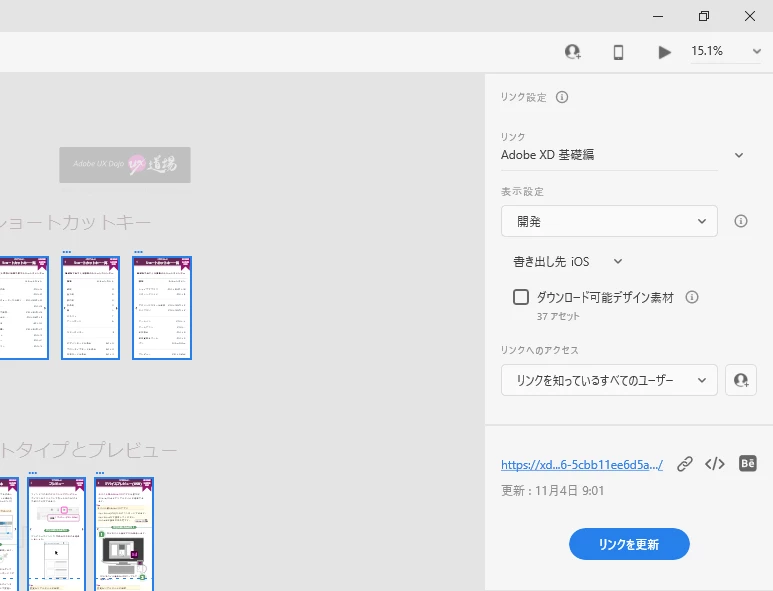Click info icon beside ダウンロード可能デザイン素材

point(692,297)
